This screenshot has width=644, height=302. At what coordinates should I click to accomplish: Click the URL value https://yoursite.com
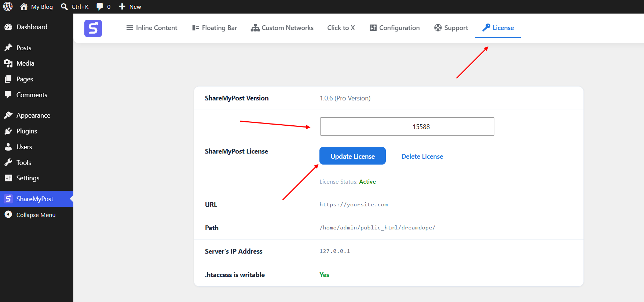tap(354, 205)
